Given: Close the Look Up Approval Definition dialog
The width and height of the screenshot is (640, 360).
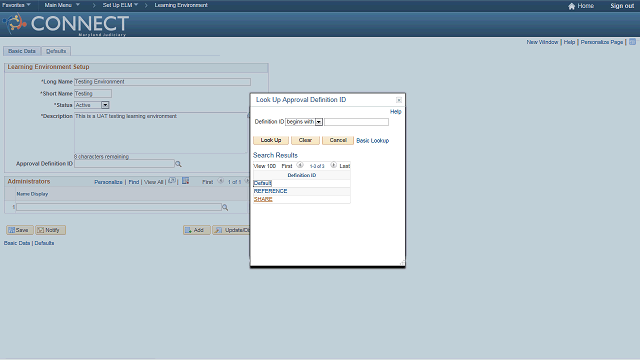Looking at the screenshot, I should click(399, 100).
